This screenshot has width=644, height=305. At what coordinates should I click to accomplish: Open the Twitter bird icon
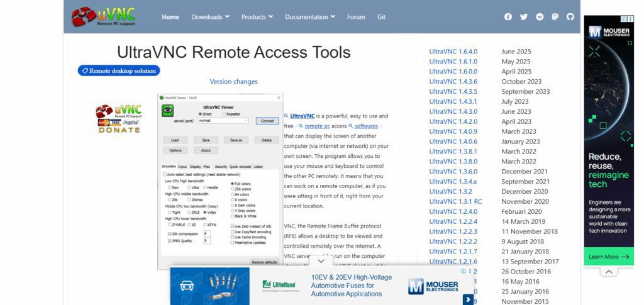click(524, 17)
